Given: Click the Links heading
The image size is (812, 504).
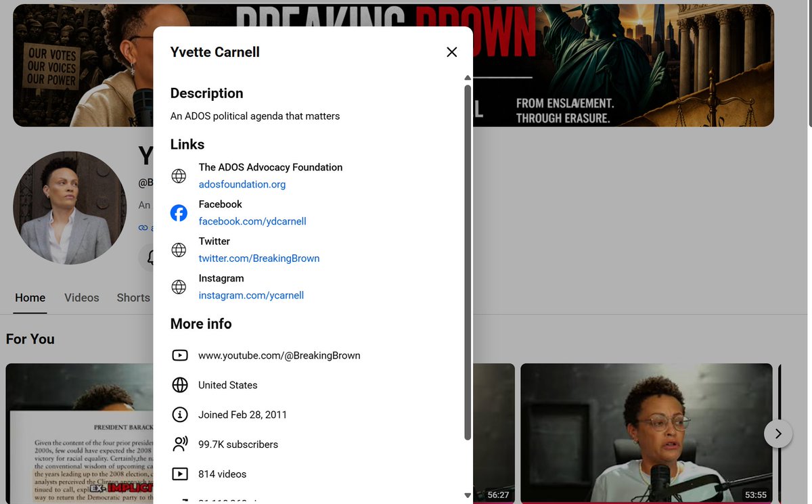Looking at the screenshot, I should click(x=187, y=145).
